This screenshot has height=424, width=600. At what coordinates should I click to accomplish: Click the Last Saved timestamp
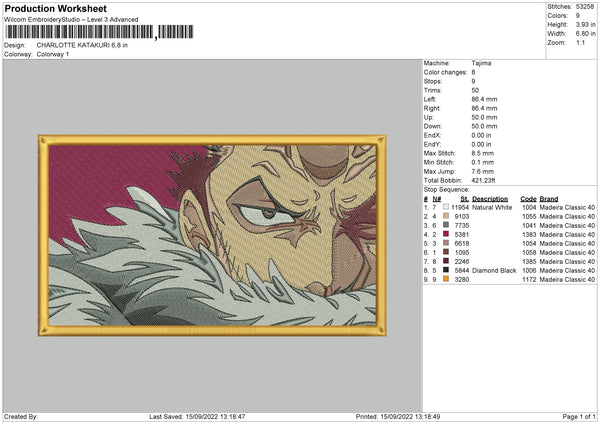pyautogui.click(x=197, y=416)
